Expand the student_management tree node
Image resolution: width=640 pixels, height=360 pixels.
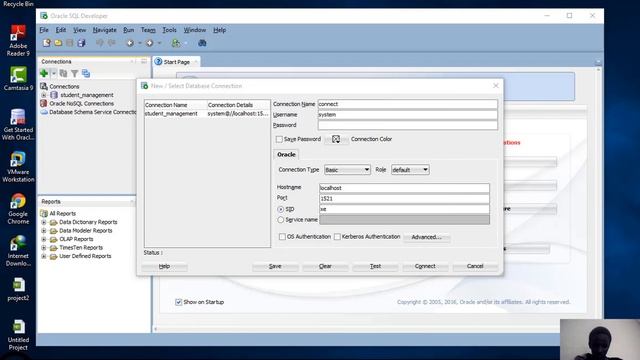(44, 95)
